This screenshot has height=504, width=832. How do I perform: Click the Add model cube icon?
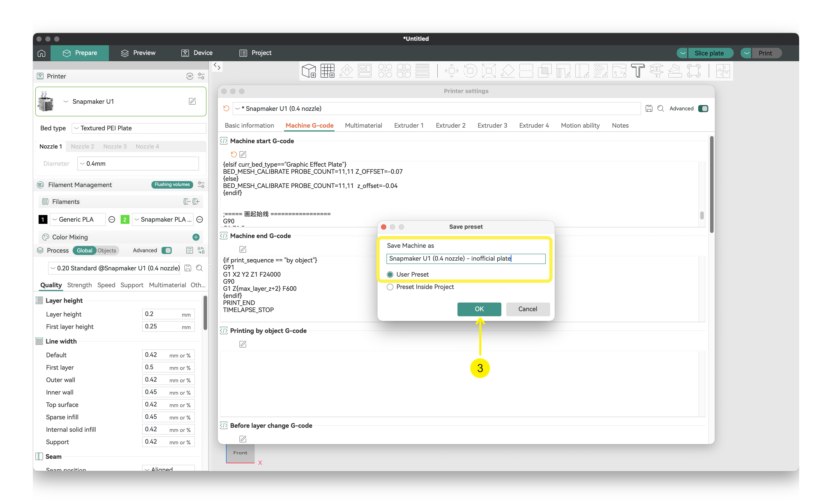tap(309, 71)
